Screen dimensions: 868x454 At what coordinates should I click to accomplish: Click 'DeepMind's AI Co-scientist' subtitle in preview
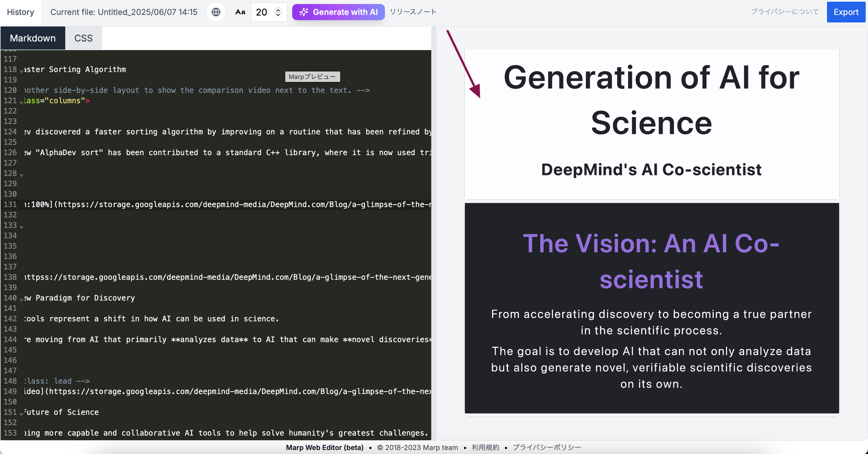click(x=651, y=170)
